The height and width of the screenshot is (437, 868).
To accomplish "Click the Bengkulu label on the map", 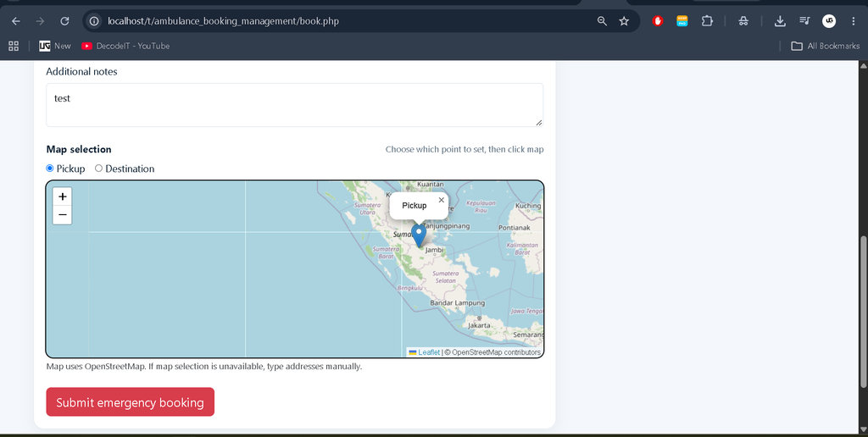I will click(x=410, y=288).
